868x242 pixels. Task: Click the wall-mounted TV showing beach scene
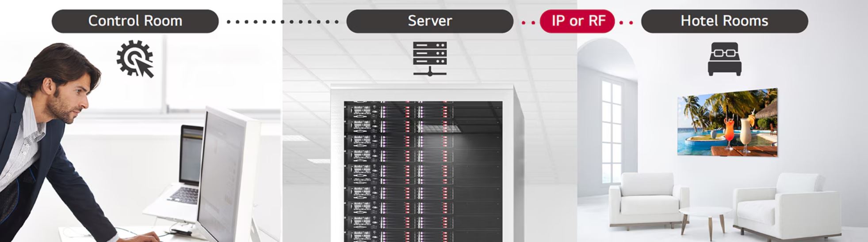727,122
